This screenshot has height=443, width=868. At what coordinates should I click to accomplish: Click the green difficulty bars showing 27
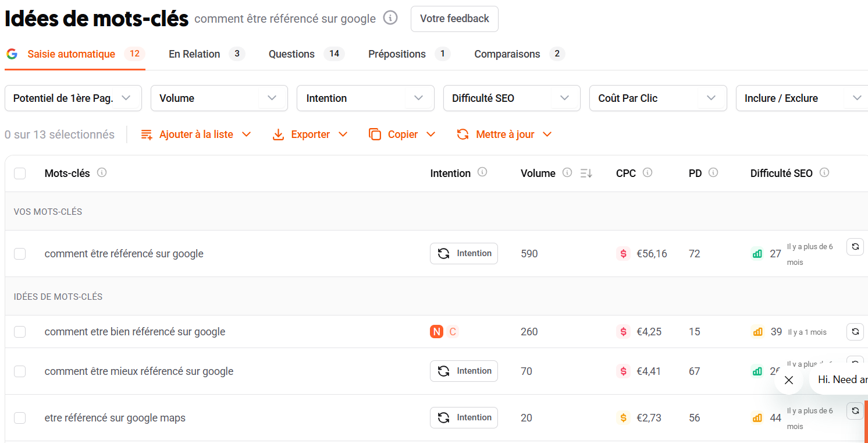[757, 253]
